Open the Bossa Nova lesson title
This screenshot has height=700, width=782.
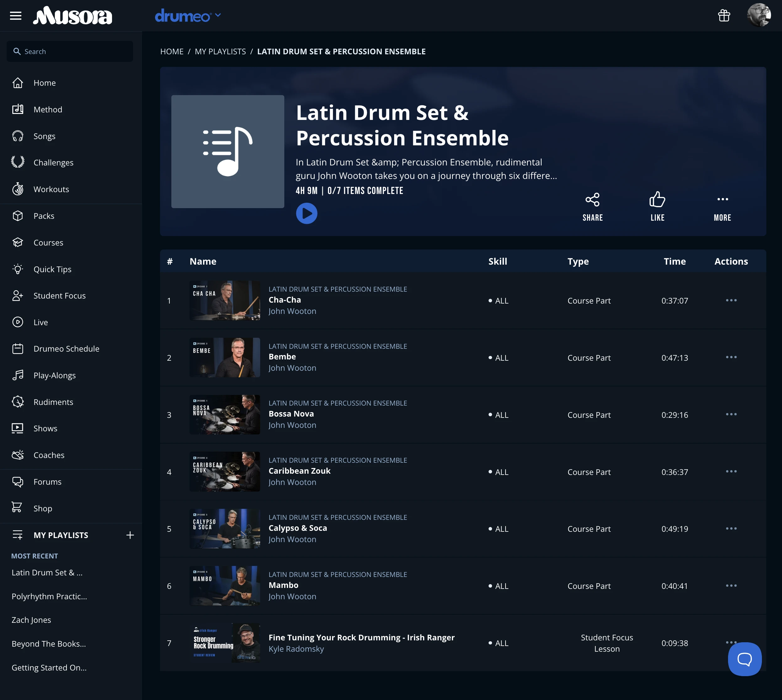[291, 414]
